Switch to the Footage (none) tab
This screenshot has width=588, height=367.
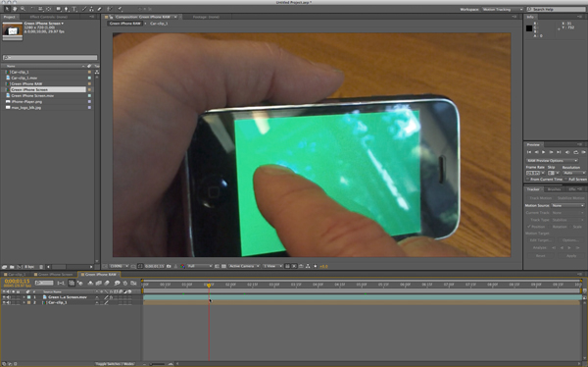click(x=206, y=17)
